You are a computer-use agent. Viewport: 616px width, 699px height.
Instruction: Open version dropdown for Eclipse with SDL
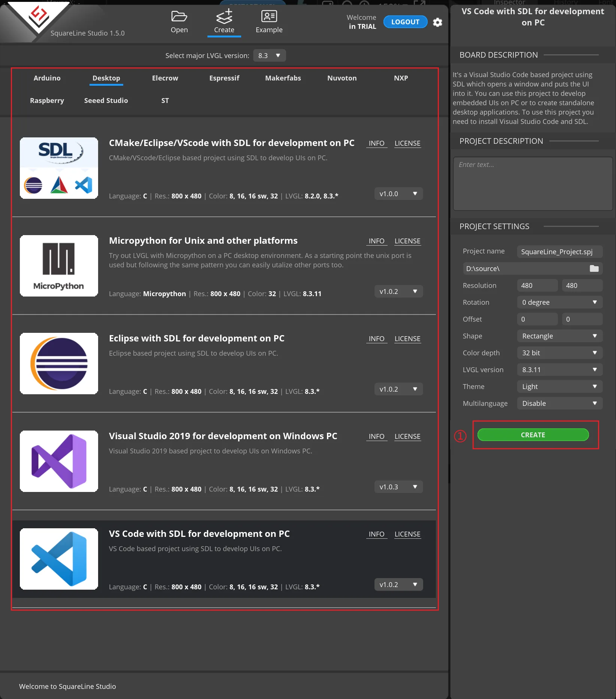[x=398, y=389]
